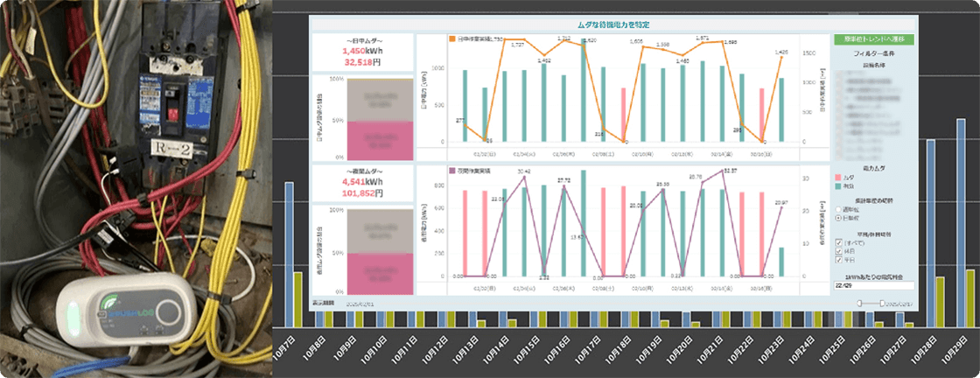Viewport: 980px width, 378px height.
Task: Click the 1kWhあたりの電気料金 input field
Action: coord(874,285)
